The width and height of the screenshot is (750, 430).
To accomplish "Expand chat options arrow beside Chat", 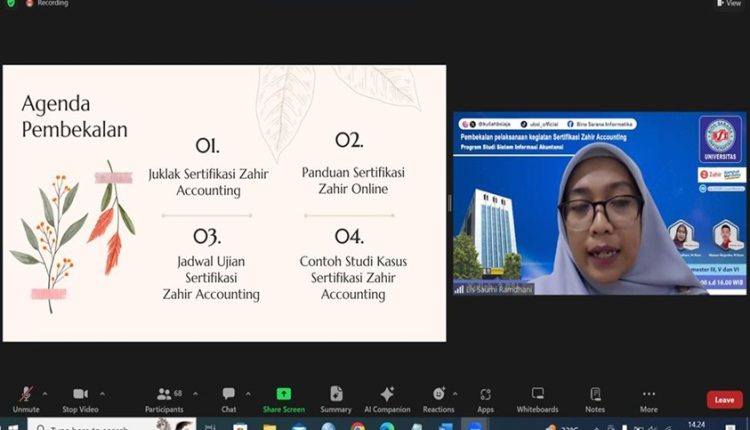I will click(x=248, y=394).
